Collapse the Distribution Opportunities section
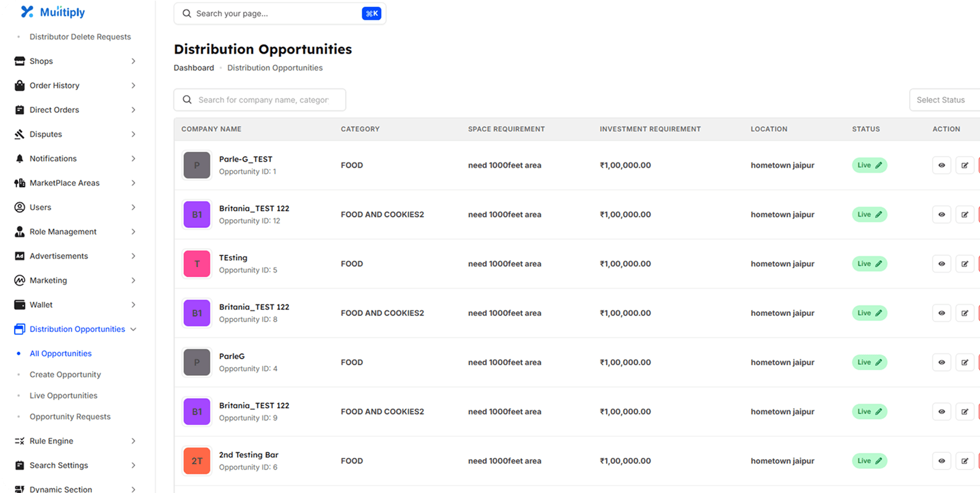980x493 pixels. [x=133, y=329]
